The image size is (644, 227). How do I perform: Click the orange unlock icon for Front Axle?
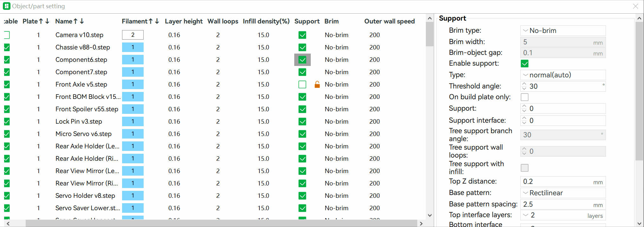point(317,84)
